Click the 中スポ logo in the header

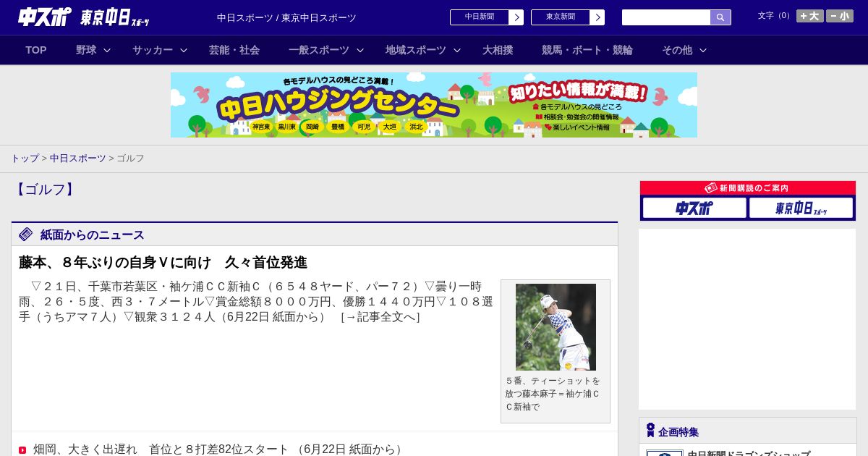click(44, 17)
